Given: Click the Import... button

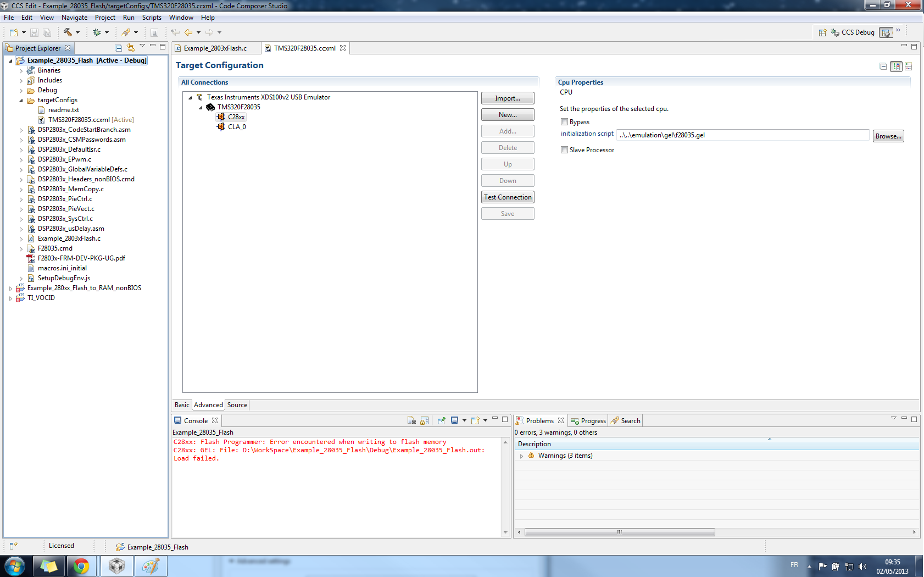Looking at the screenshot, I should (508, 98).
